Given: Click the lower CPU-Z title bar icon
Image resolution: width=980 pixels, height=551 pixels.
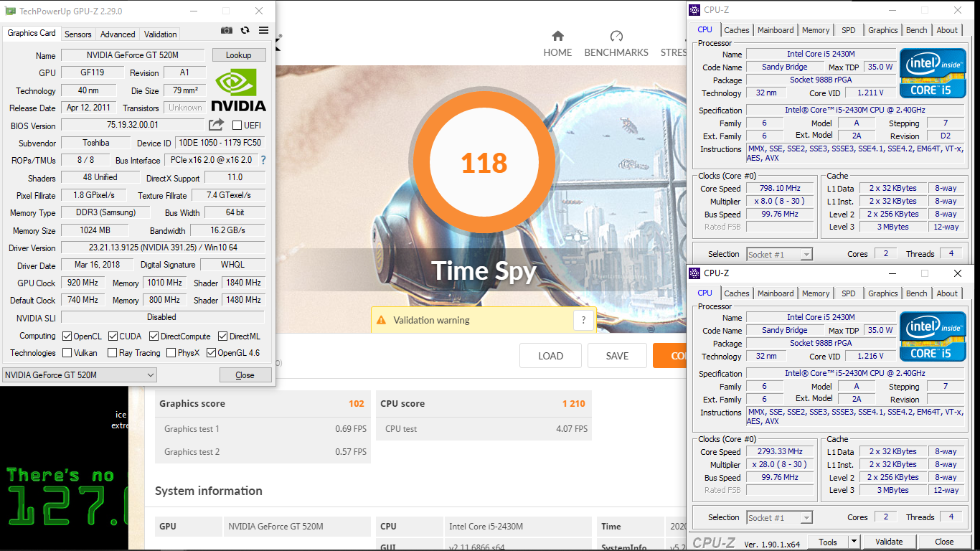Looking at the screenshot, I should click(x=694, y=273).
